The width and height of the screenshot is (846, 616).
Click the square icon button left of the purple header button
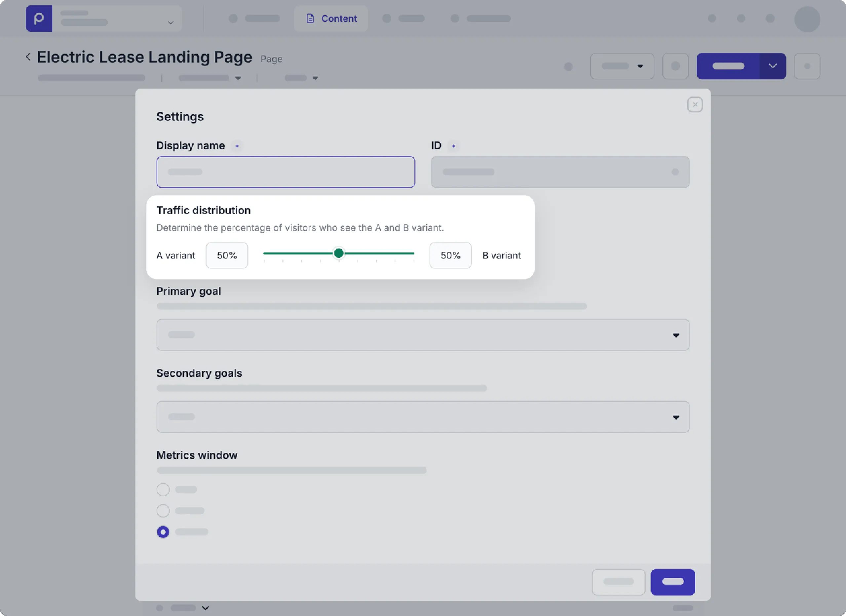[x=675, y=66]
